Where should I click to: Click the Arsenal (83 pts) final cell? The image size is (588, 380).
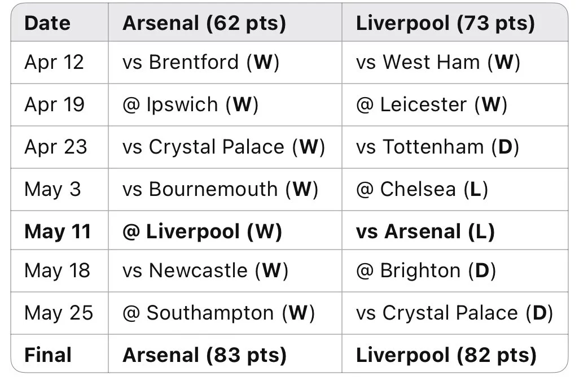coord(204,355)
